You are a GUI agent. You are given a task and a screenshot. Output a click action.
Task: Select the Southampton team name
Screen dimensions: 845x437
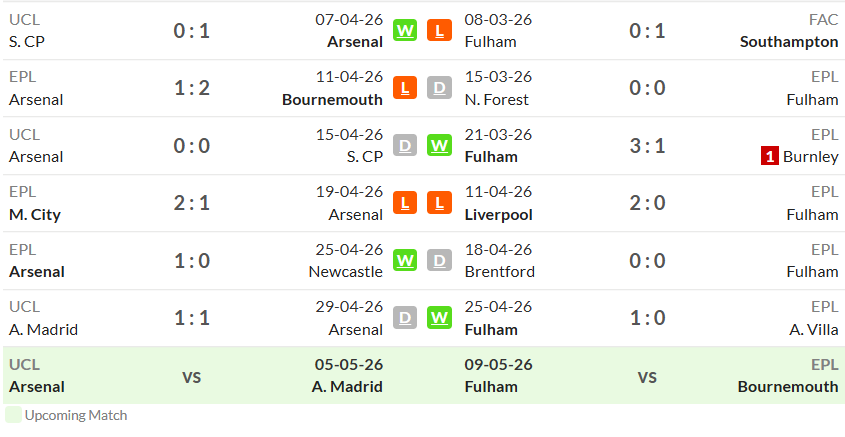pos(789,42)
